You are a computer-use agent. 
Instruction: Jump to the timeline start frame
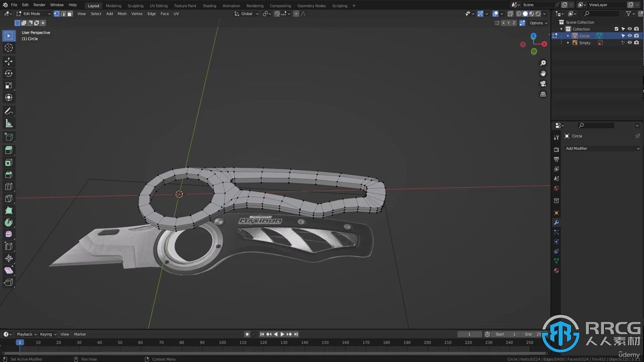pyautogui.click(x=262, y=334)
